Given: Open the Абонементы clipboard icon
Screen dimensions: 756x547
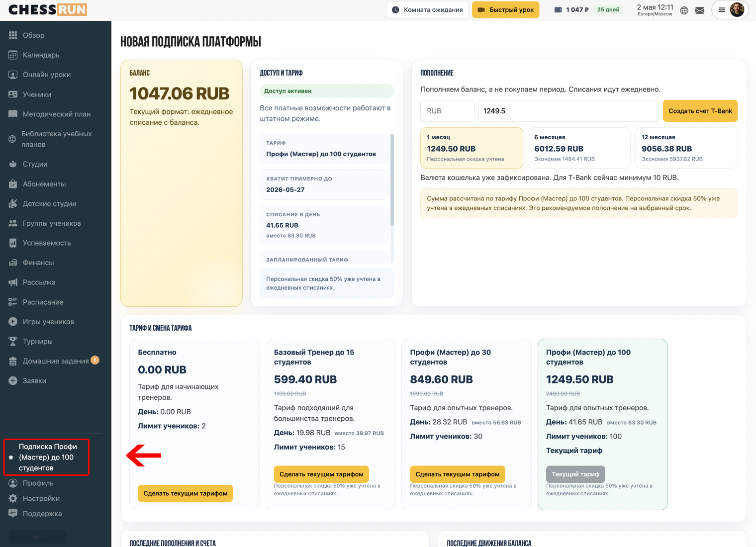Looking at the screenshot, I should [x=13, y=184].
